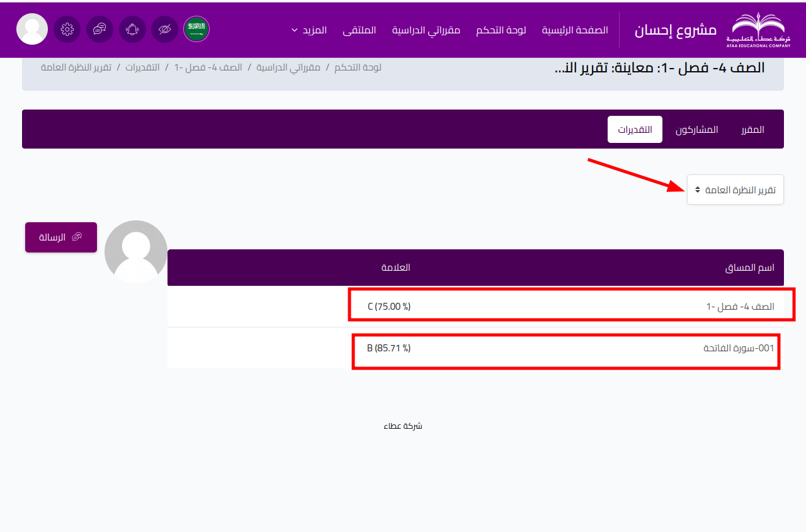Switch to the المقرر tab

pyautogui.click(x=752, y=130)
